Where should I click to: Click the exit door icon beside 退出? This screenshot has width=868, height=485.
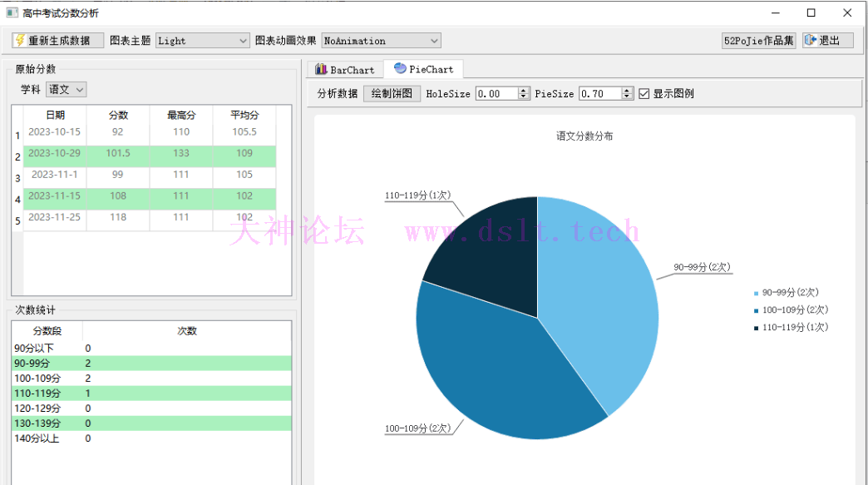point(810,40)
